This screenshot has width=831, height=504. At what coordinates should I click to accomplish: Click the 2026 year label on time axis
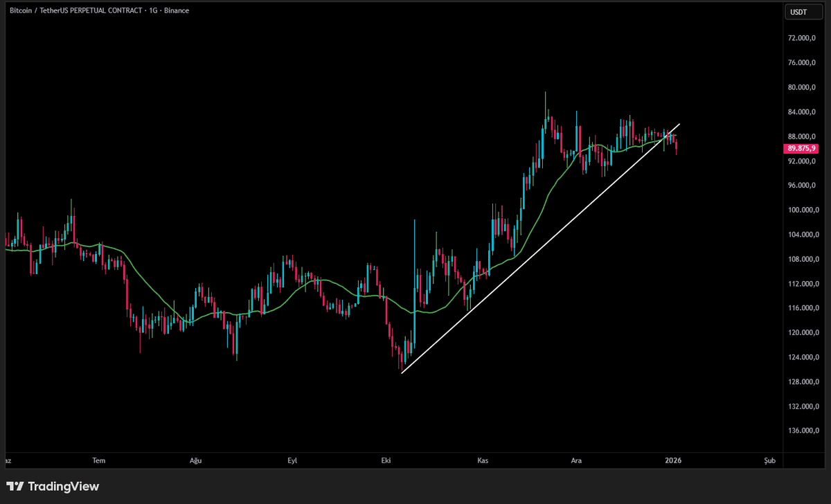click(672, 460)
